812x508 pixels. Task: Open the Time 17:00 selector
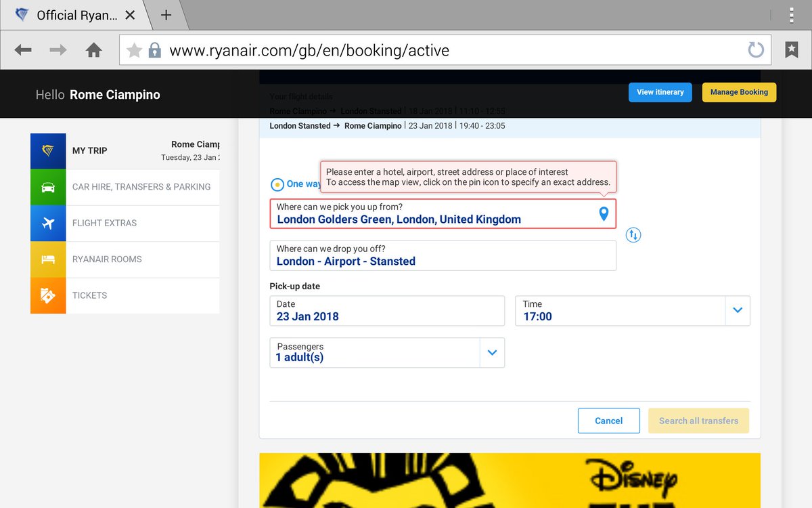coord(633,310)
